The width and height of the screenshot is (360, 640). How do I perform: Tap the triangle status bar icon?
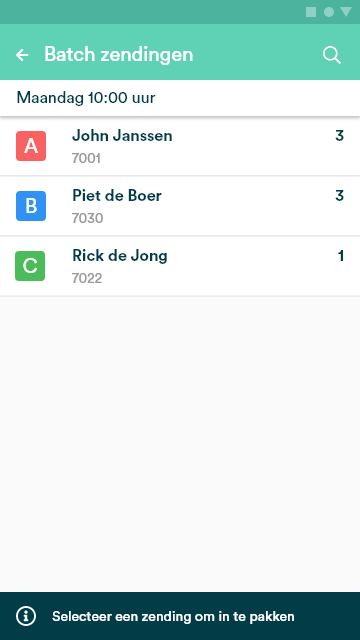(x=346, y=12)
